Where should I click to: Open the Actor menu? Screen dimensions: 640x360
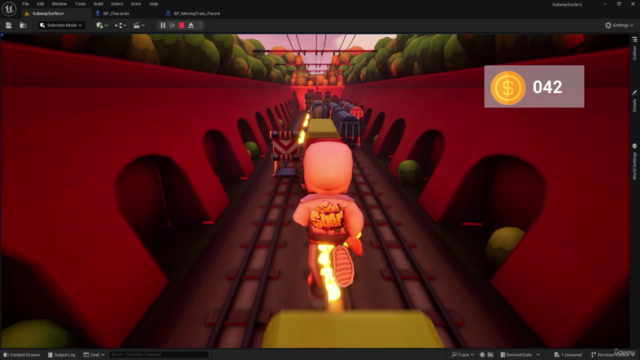coord(136,4)
